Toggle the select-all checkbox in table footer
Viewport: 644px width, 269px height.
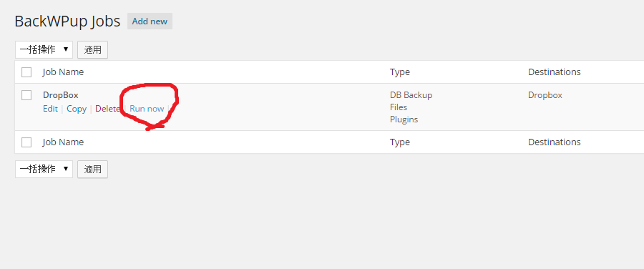(x=26, y=142)
